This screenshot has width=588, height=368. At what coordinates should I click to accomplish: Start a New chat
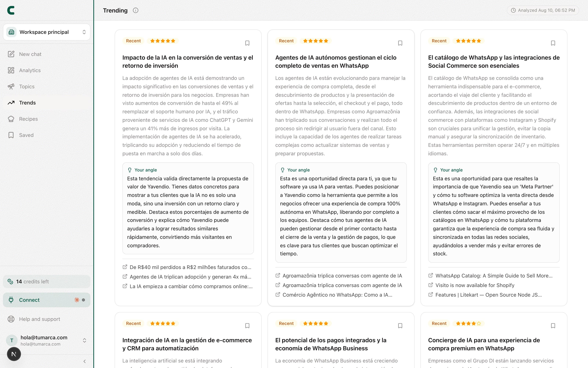(x=47, y=54)
